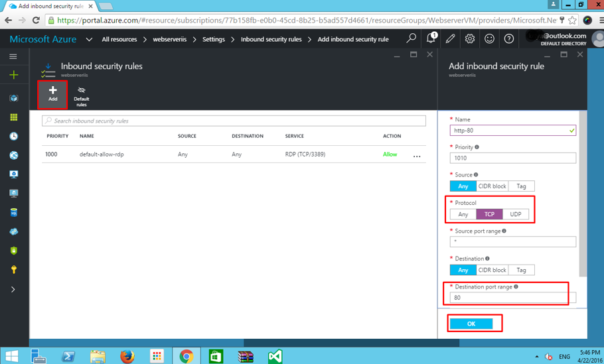Open PowerShell from taskbar
The height and width of the screenshot is (364, 604).
click(68, 356)
